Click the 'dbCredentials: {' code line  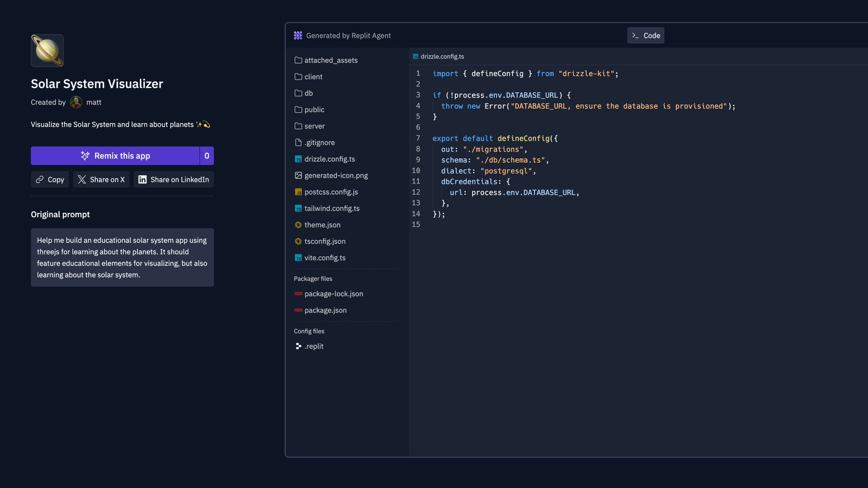click(476, 182)
